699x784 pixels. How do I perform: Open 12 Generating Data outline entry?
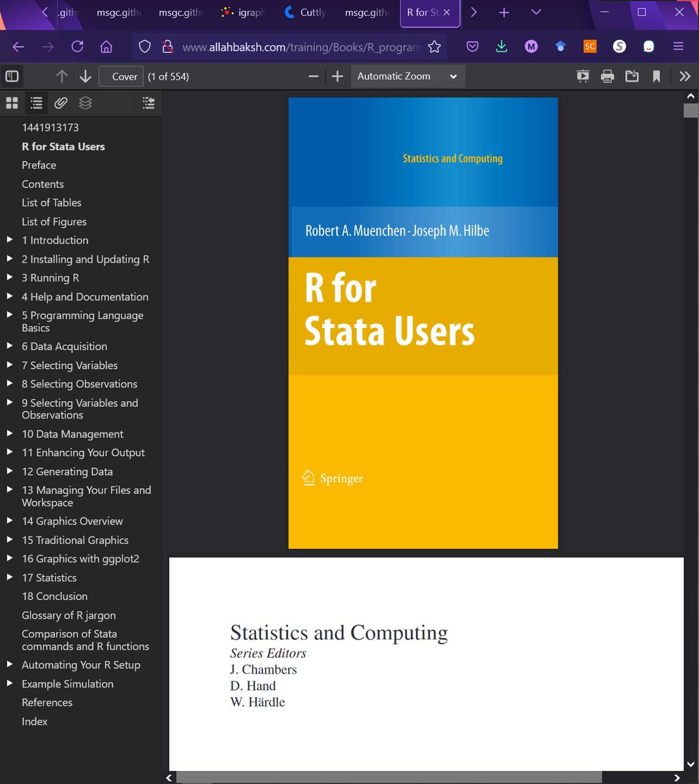click(67, 472)
